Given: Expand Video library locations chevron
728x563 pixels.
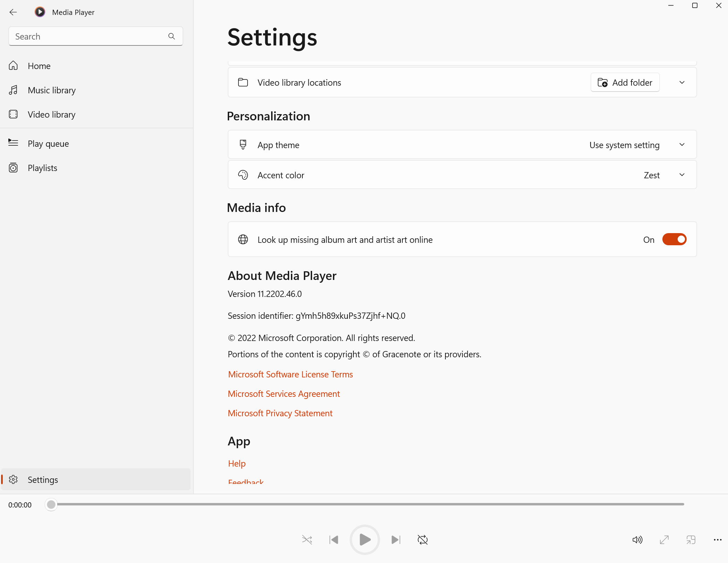Looking at the screenshot, I should click(x=682, y=83).
